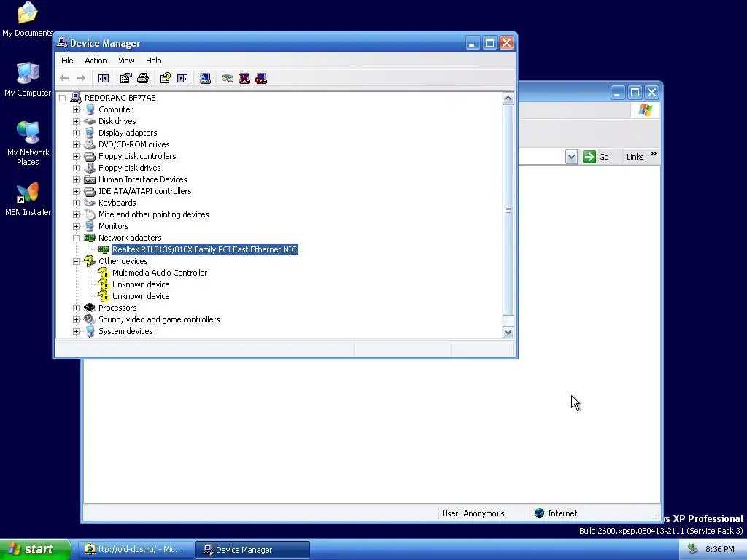747x560 pixels.
Task: Select the Floppy disk drives label
Action: (130, 168)
